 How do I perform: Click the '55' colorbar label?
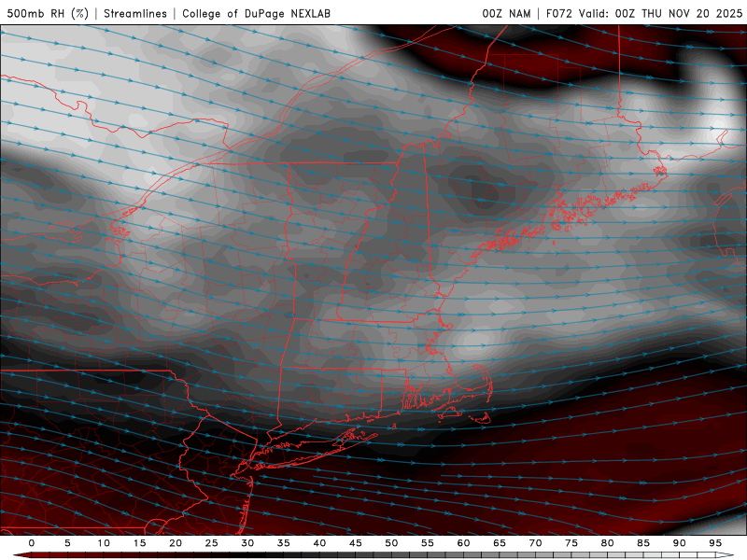428,543
